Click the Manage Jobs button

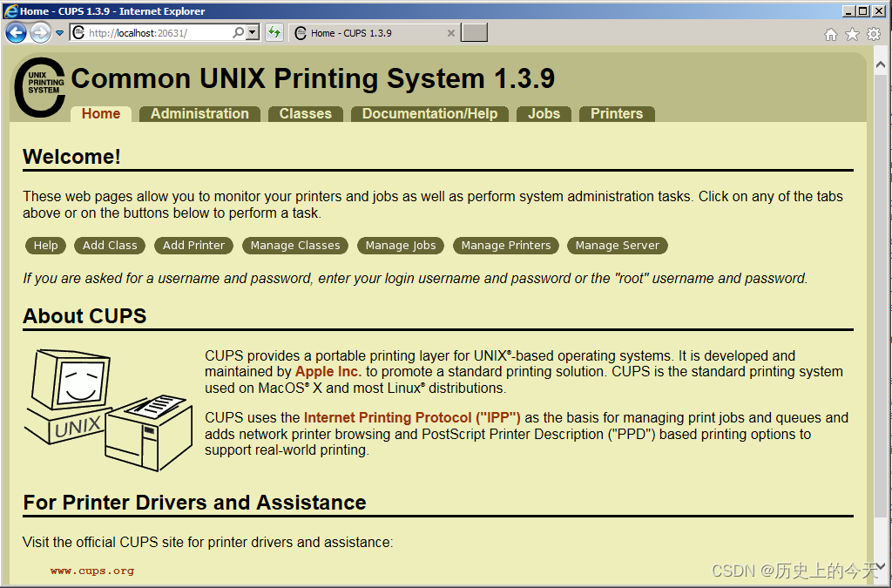coord(401,246)
